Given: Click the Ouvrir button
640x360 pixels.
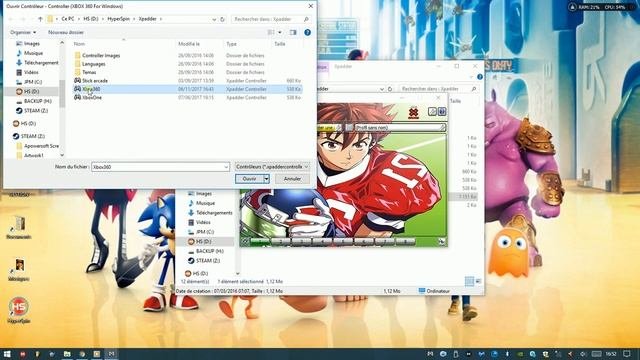Looking at the screenshot, I should coord(249,179).
